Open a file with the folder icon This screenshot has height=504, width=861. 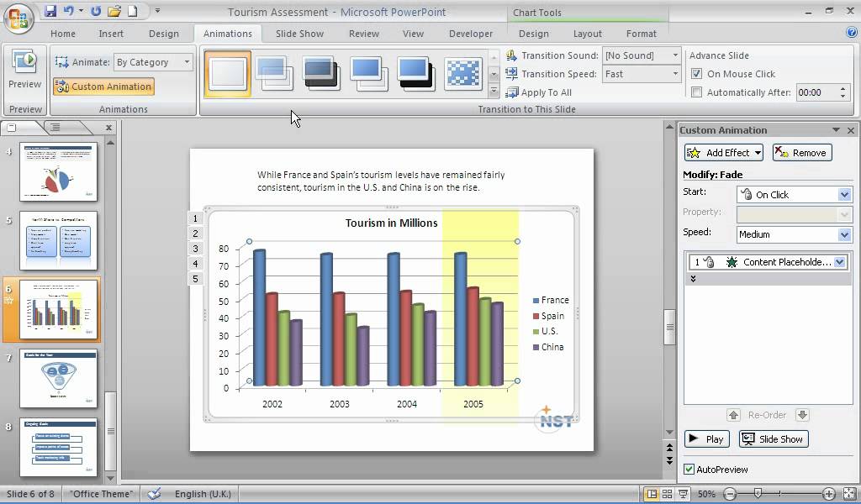[114, 10]
